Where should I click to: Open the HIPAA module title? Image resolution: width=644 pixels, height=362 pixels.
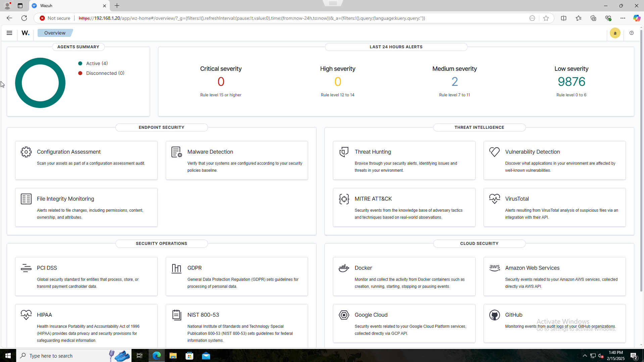(44, 315)
